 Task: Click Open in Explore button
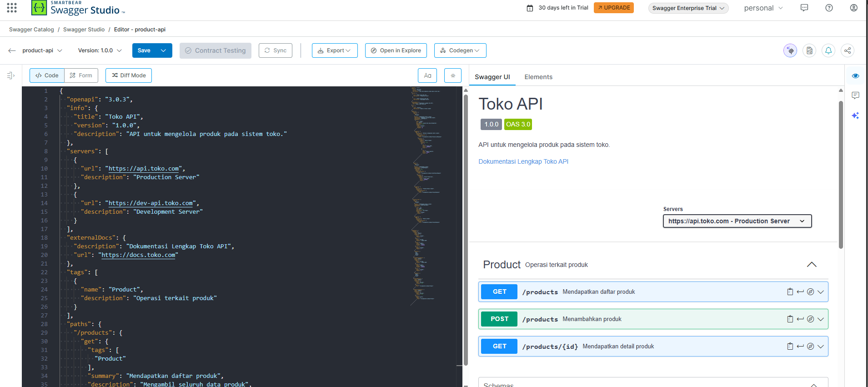coord(396,50)
